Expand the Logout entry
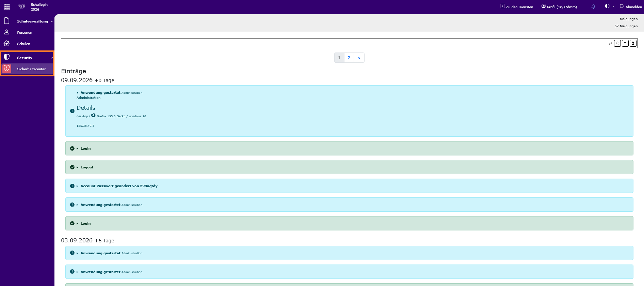This screenshot has height=286, width=644. [78, 167]
